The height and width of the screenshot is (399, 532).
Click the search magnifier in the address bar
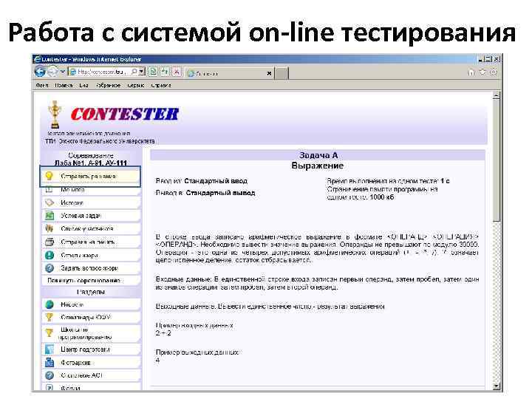coord(134,72)
